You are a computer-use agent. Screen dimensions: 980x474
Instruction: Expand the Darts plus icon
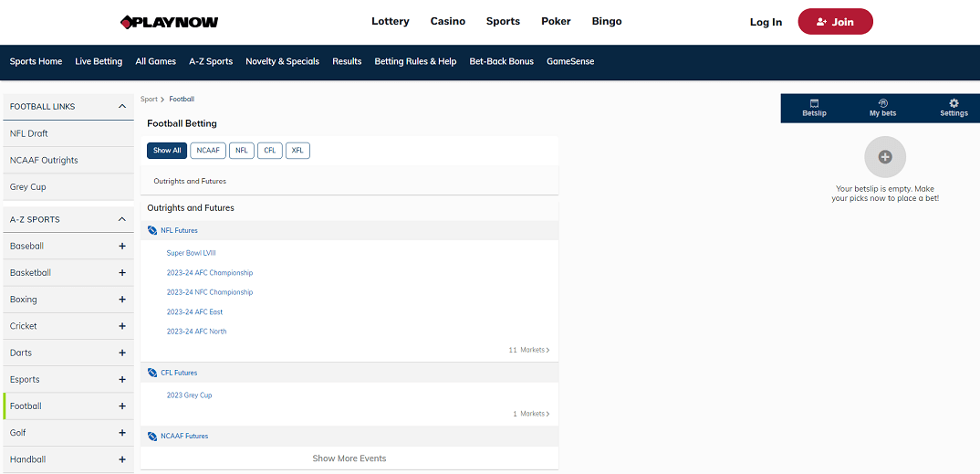122,353
